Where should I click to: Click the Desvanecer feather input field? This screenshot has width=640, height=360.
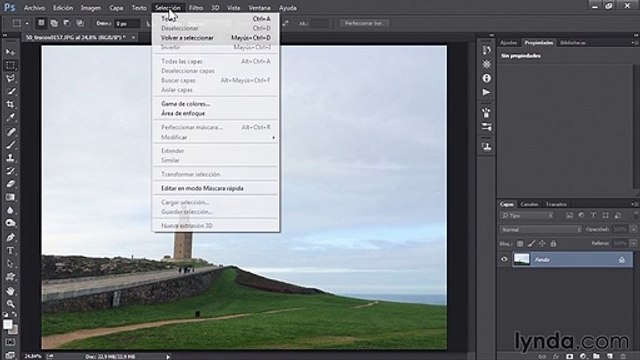(x=127, y=24)
